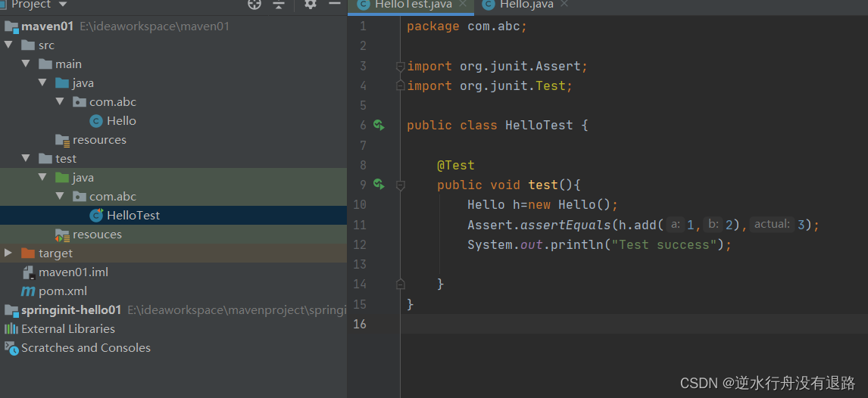Click the @Test annotation in code
Image resolution: width=868 pixels, height=398 pixels.
(456, 165)
